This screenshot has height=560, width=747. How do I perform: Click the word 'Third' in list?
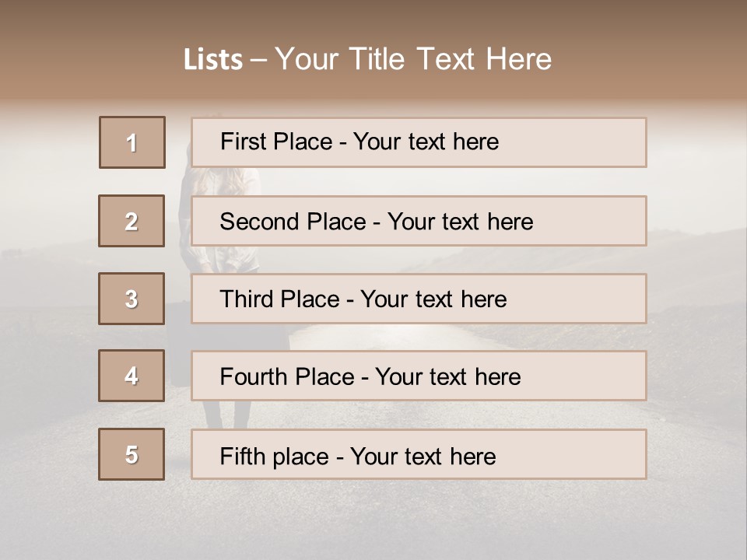(x=247, y=299)
